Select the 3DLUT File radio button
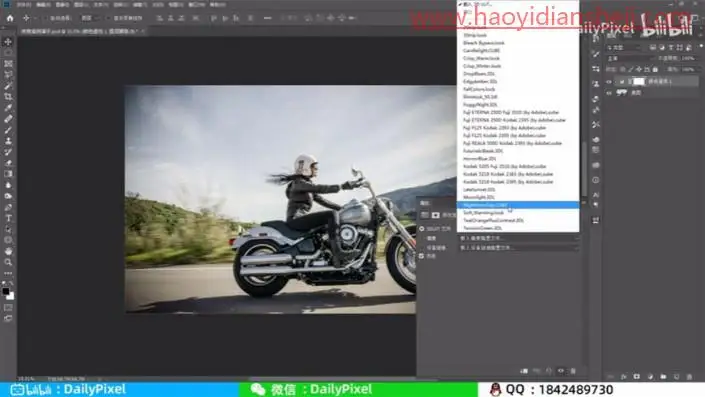This screenshot has height=397, width=705. 422,229
